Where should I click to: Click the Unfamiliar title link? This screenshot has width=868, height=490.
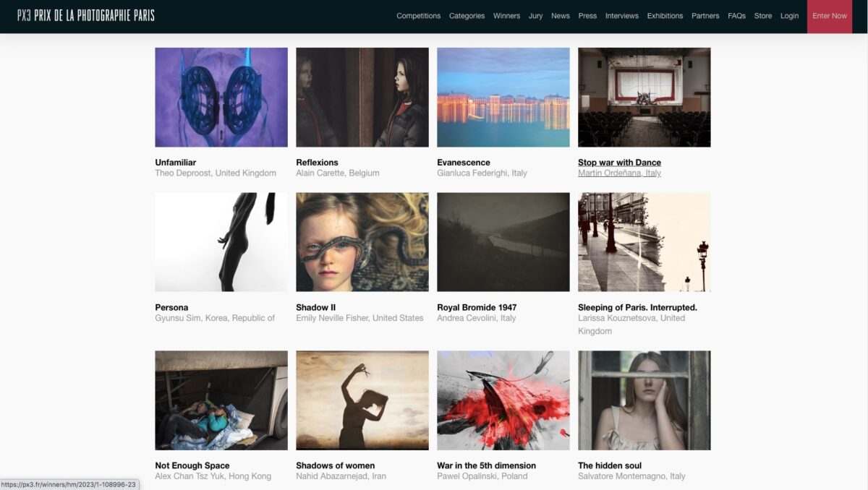pyautogui.click(x=176, y=163)
